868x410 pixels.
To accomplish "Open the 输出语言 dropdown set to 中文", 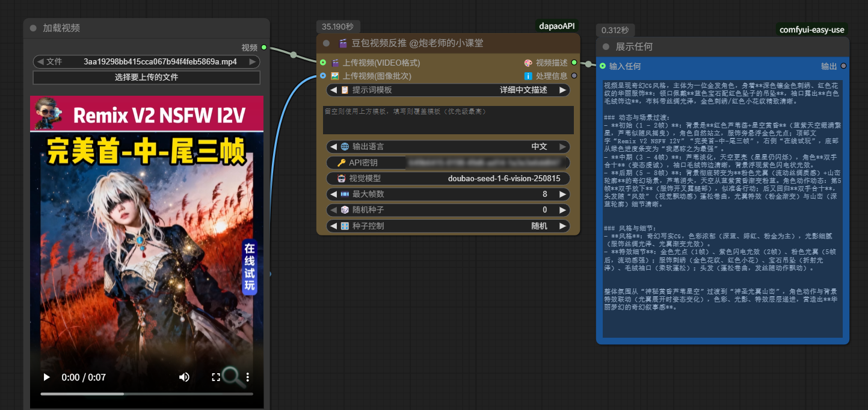I will 448,146.
